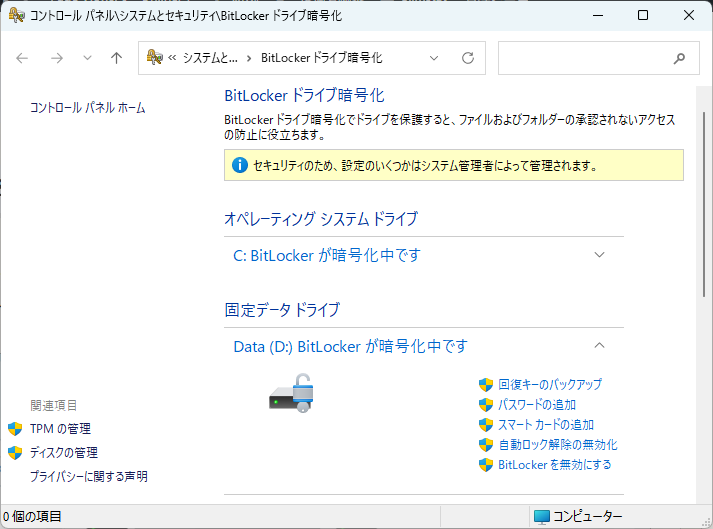This screenshot has width=713, height=529.
Task: Focus the search box in Control Panel
Action: tap(585, 58)
